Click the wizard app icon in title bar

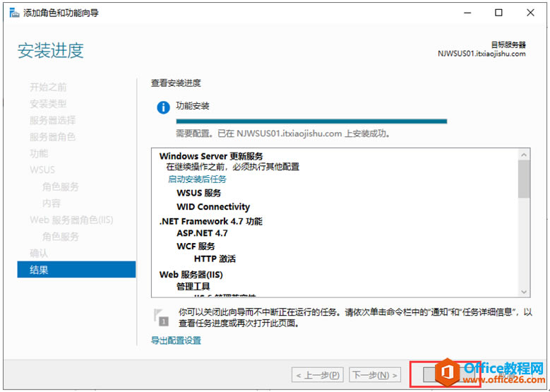pos(14,13)
